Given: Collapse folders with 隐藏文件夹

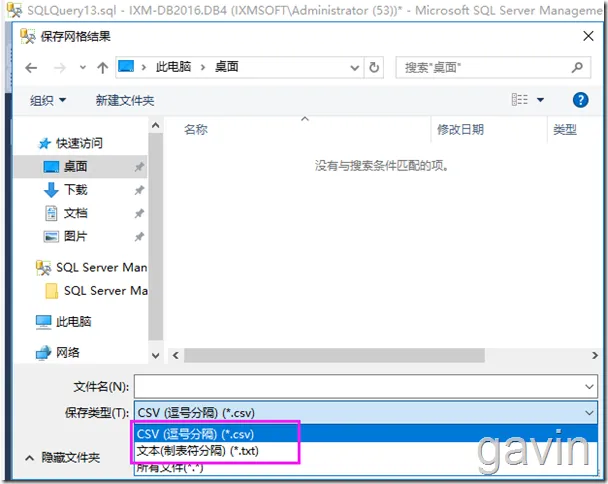Looking at the screenshot, I should point(62,458).
